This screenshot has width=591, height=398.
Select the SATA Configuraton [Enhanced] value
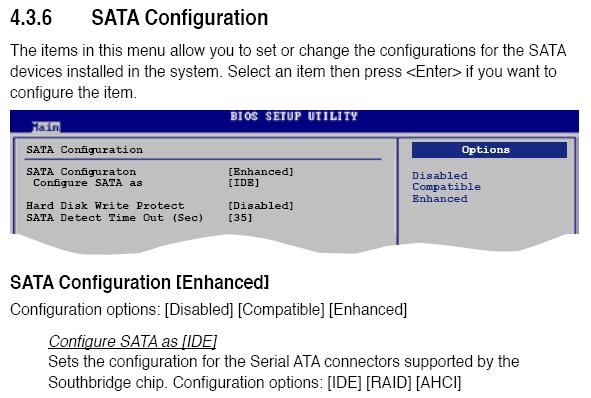point(260,171)
